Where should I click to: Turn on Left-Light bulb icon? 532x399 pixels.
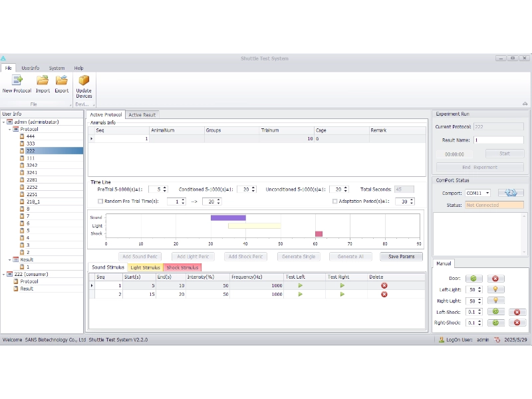pos(495,289)
